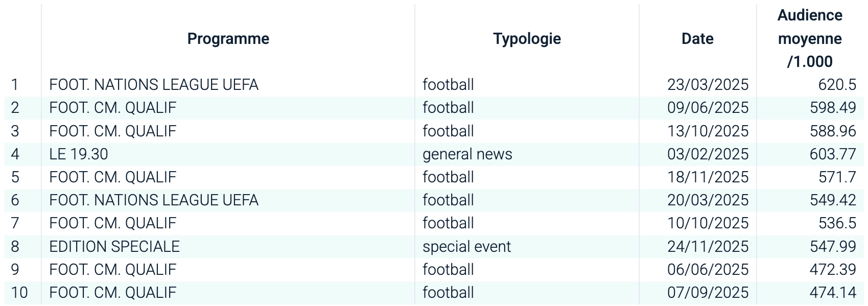Sort by the Date column header

coord(697,39)
